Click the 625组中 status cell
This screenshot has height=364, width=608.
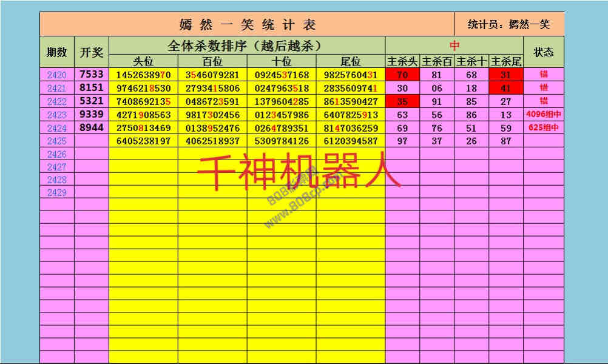coord(543,128)
